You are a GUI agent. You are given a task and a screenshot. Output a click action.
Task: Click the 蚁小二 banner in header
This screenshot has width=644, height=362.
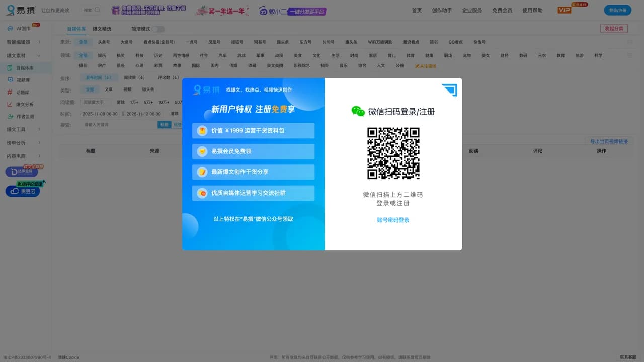pyautogui.click(x=292, y=11)
